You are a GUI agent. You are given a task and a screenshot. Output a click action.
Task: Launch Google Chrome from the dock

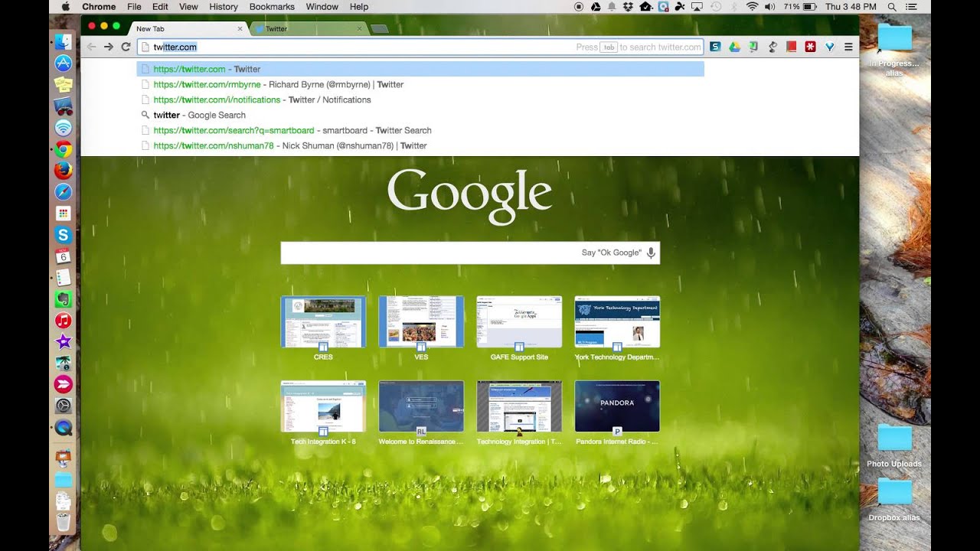(64, 149)
